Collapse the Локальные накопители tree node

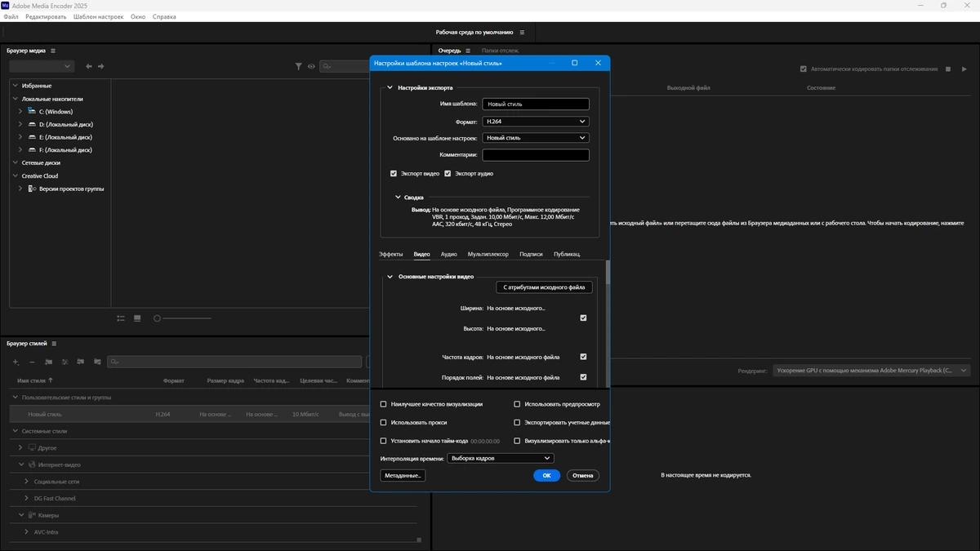click(x=15, y=99)
